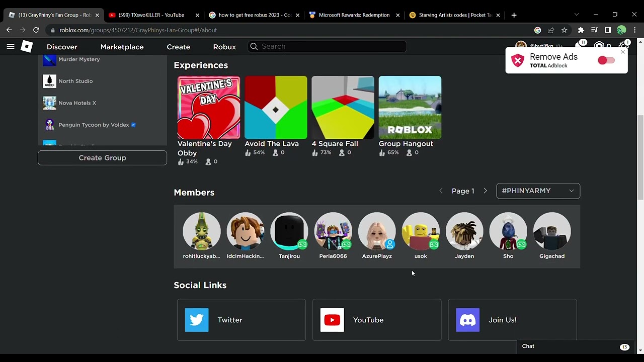This screenshot has width=644, height=362.
Task: Close the GrayPhiny's Fan Group tab
Action: (x=97, y=15)
